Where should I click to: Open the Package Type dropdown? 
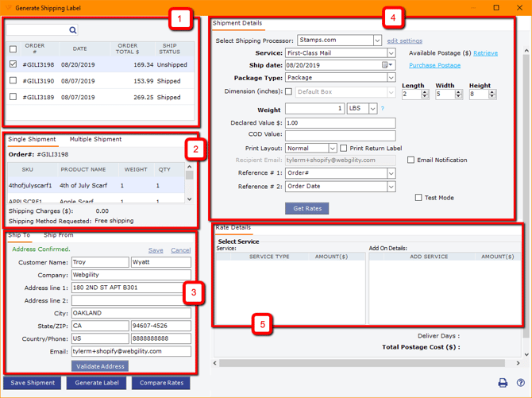click(391, 78)
